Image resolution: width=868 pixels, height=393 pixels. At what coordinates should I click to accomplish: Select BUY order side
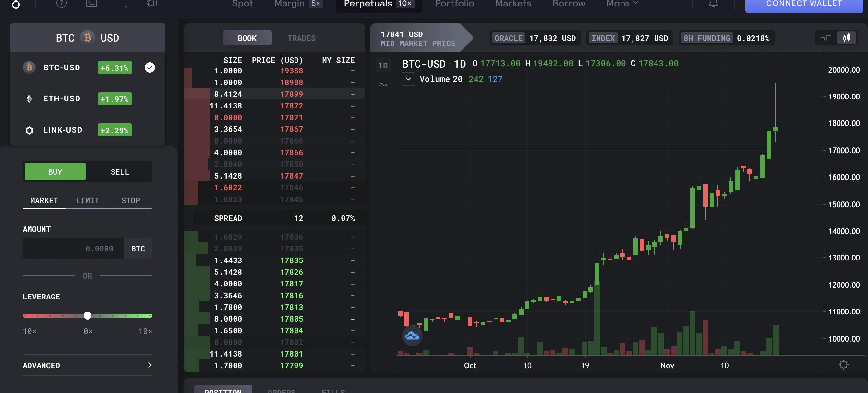point(55,172)
